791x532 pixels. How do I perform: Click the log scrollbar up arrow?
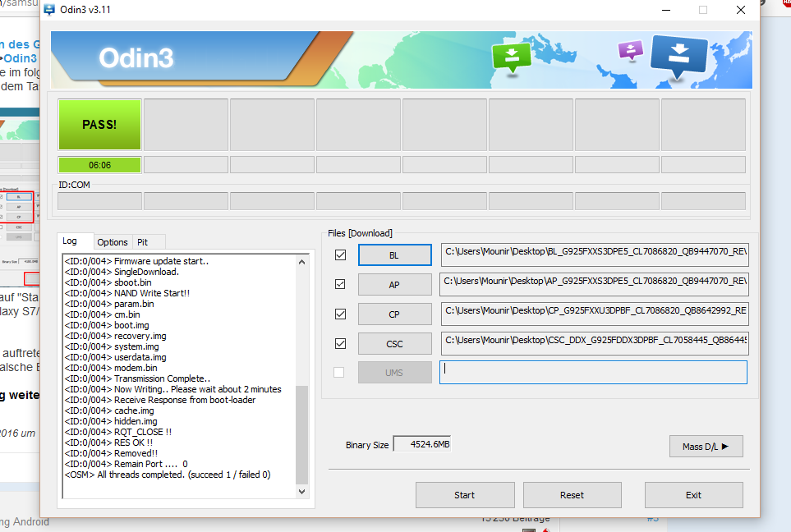[x=301, y=262]
